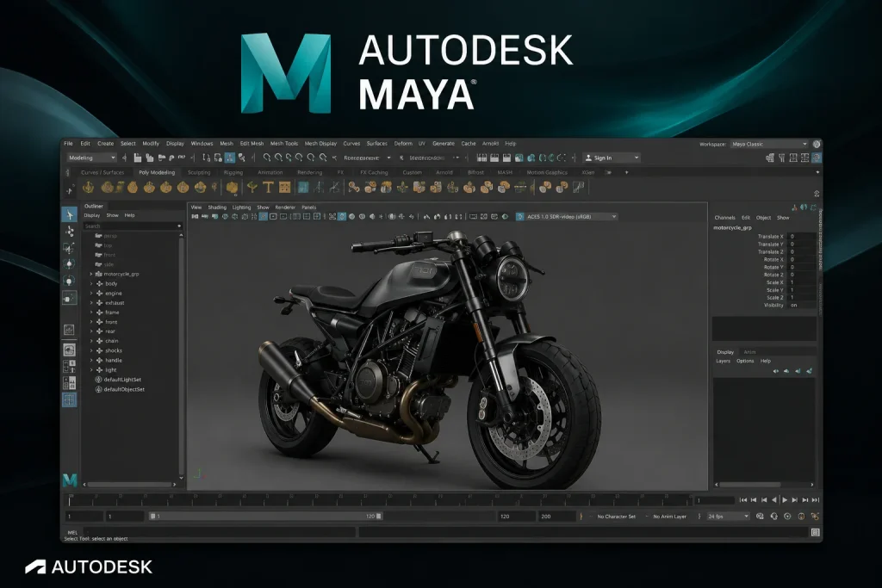Open the viewport Renderer menu
Image resolution: width=882 pixels, height=588 pixels.
coord(285,207)
